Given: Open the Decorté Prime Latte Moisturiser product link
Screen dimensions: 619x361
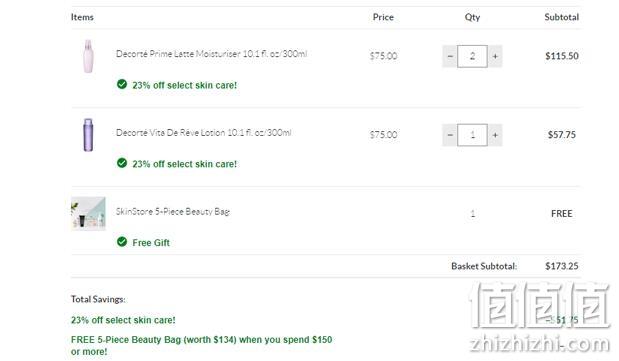Looking at the screenshot, I should (x=211, y=54).
